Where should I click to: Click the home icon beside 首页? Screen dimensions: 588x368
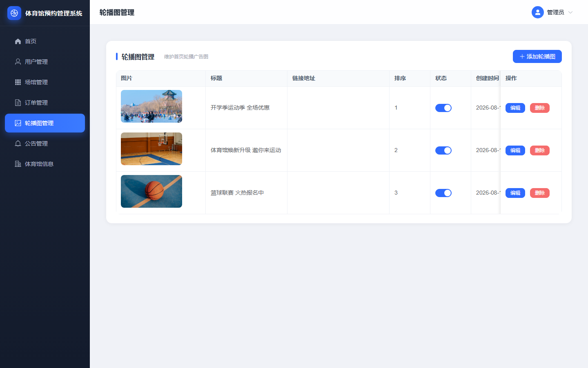(x=18, y=41)
